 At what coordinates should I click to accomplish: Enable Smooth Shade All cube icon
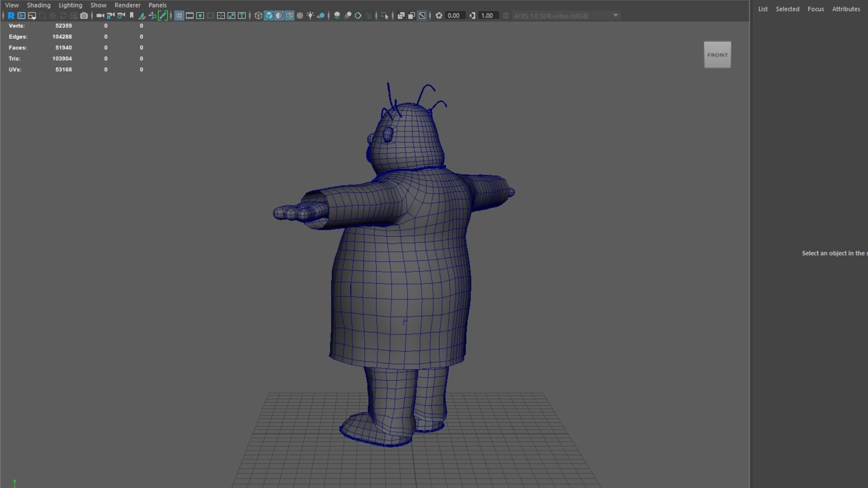tap(269, 15)
